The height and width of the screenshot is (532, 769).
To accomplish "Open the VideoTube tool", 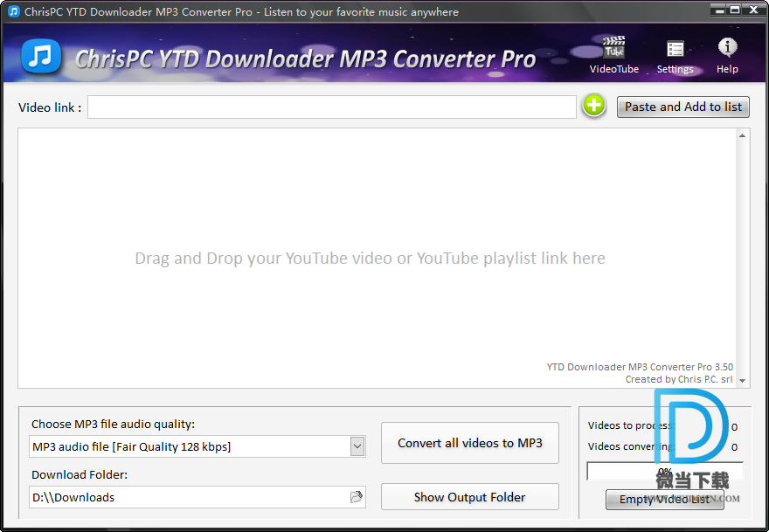I will click(614, 55).
